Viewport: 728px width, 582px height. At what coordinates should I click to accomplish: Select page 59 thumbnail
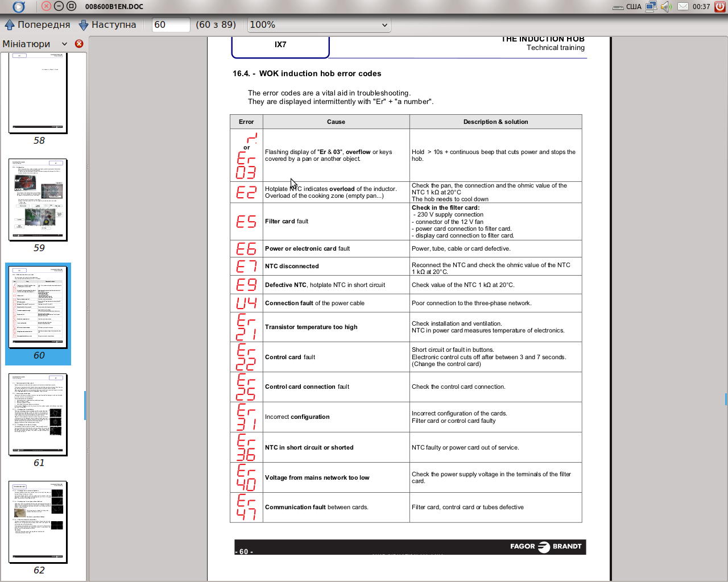click(x=38, y=199)
